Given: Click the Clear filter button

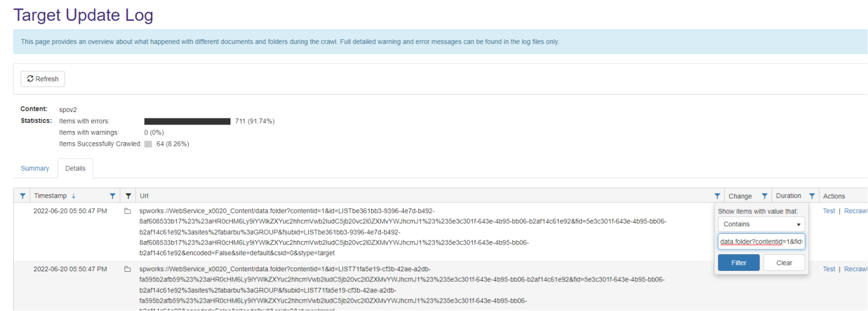Looking at the screenshot, I should tap(784, 262).
